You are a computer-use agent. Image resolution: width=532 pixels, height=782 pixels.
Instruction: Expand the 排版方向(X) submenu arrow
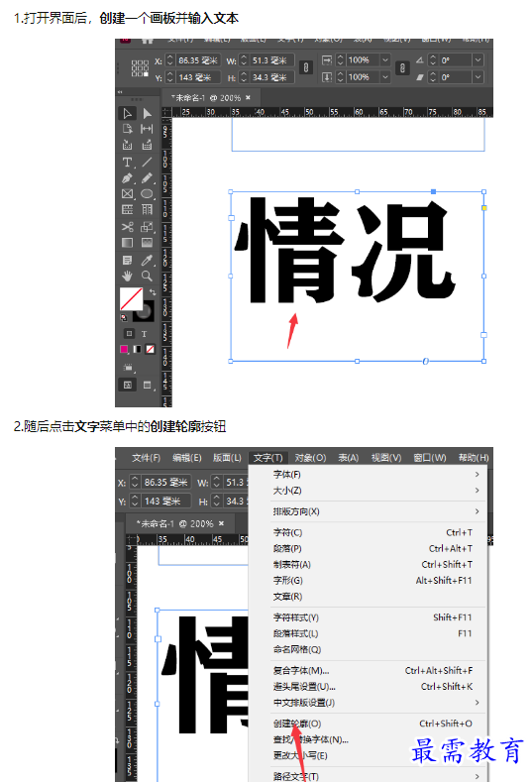478,511
